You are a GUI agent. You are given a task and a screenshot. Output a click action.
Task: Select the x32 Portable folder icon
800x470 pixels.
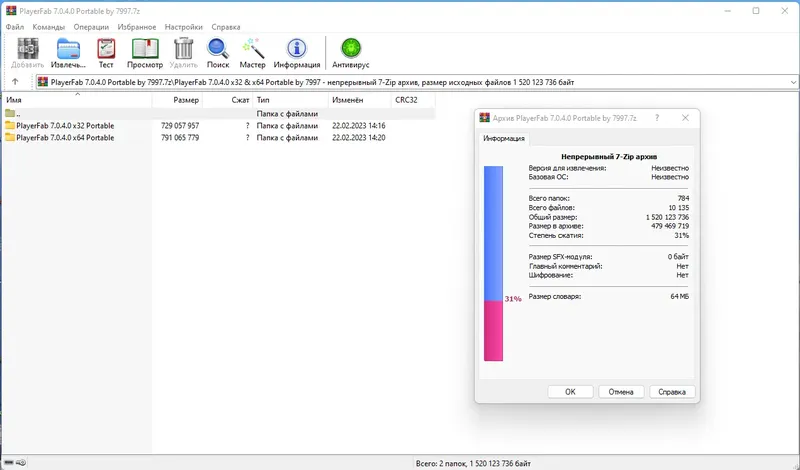10,126
